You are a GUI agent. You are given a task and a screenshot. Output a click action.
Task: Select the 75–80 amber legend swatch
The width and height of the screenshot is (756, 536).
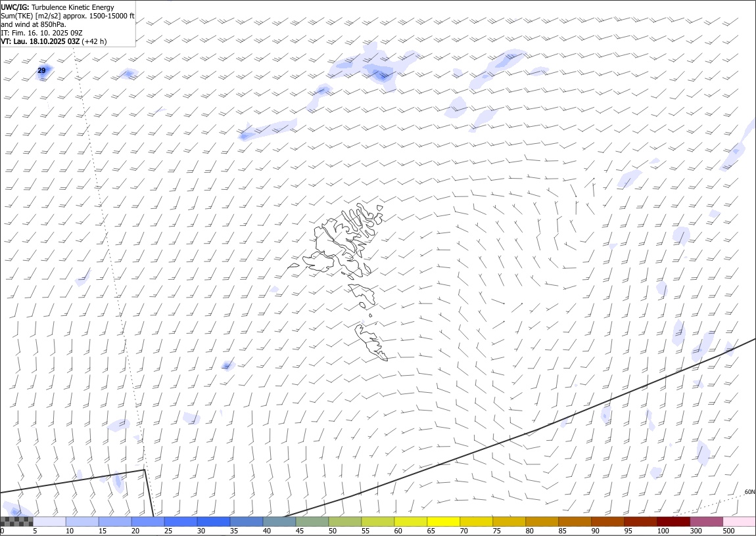click(x=509, y=522)
